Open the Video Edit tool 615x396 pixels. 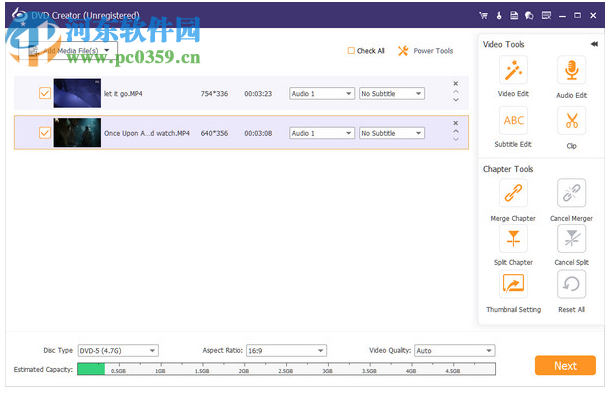tap(513, 70)
